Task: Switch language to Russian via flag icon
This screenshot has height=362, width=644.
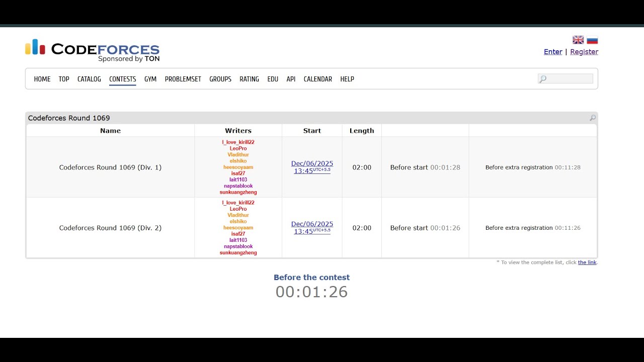Action: (x=592, y=40)
